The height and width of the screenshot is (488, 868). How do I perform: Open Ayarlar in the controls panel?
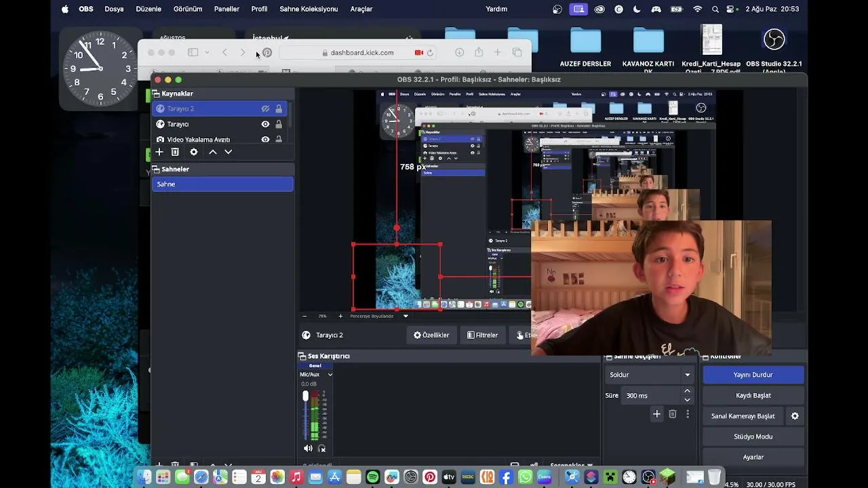pos(753,457)
